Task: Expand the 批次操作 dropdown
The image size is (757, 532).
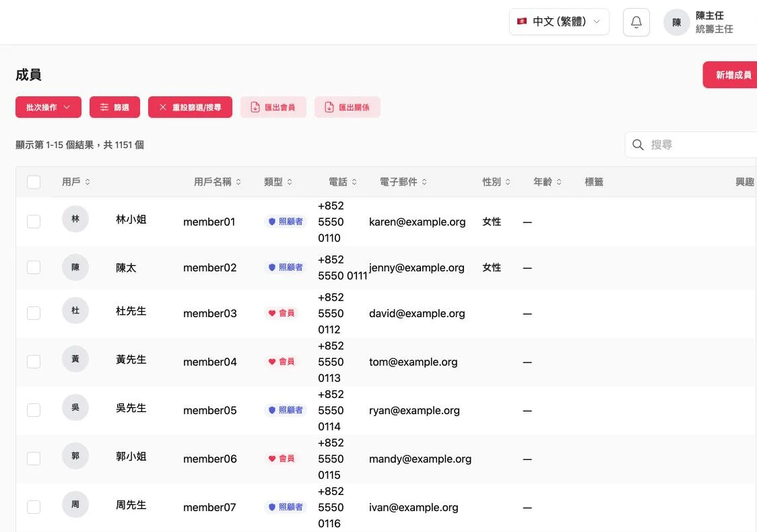Action: point(48,107)
